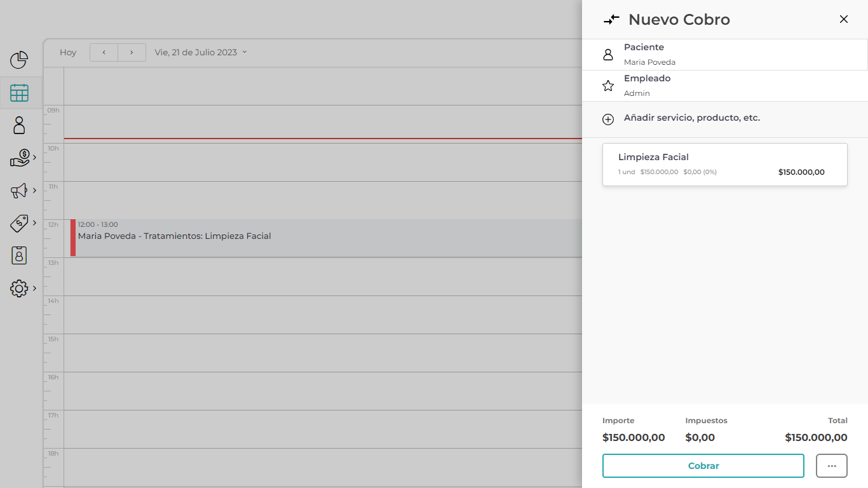Close the Nuevo Cobro panel
Screen dimensions: 868x488
tap(844, 19)
